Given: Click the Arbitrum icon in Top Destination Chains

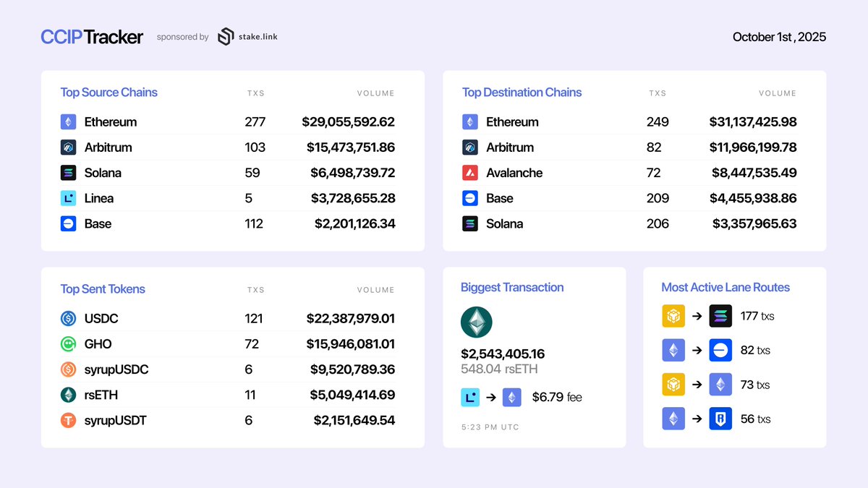Looking at the screenshot, I should pyautogui.click(x=470, y=147).
